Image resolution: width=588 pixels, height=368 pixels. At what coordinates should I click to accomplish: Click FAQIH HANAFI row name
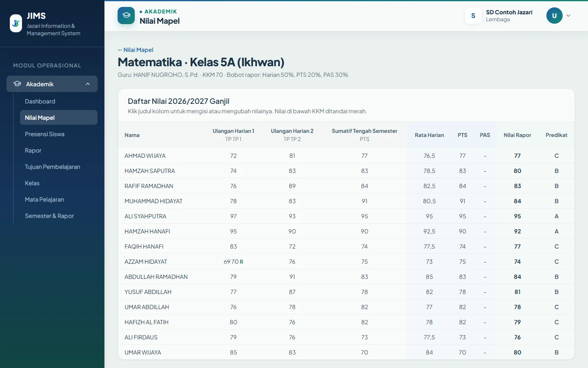click(x=144, y=247)
